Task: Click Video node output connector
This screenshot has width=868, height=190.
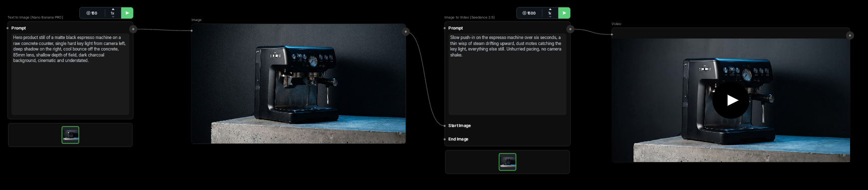Action: tap(850, 35)
